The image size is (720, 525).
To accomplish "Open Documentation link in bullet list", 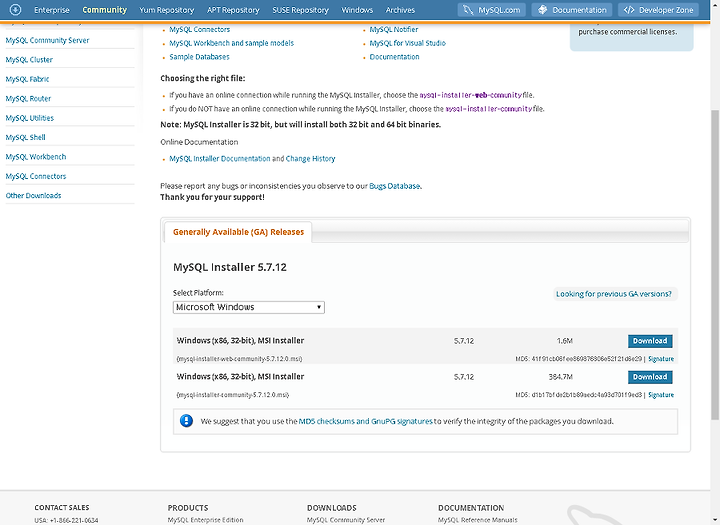I will pyautogui.click(x=394, y=57).
